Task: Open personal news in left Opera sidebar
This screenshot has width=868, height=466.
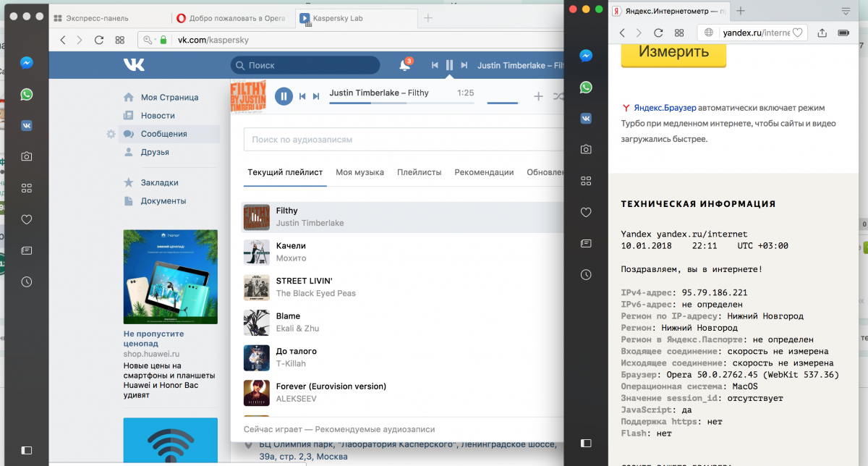Action: point(26,250)
